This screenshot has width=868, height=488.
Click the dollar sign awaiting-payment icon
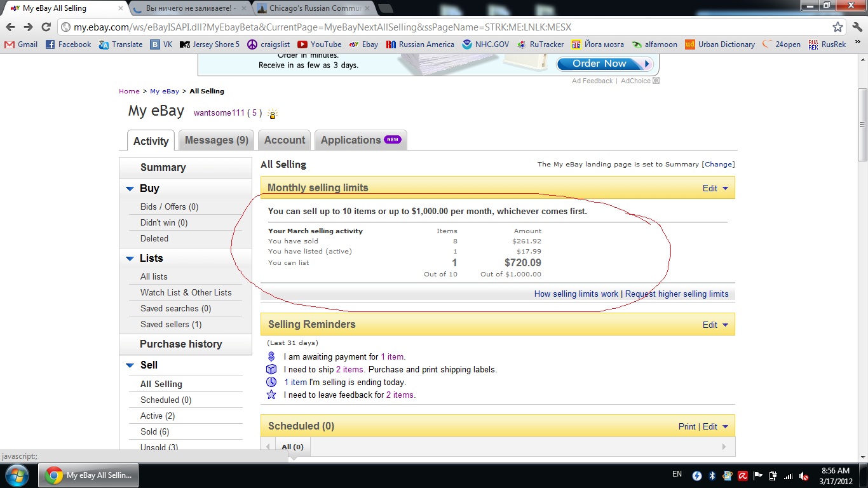pos(271,357)
